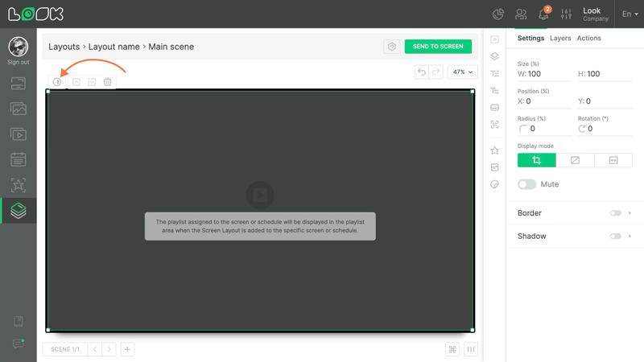Open the schedule calendar icon in sidebar
The height and width of the screenshot is (362, 644).
pos(18,159)
